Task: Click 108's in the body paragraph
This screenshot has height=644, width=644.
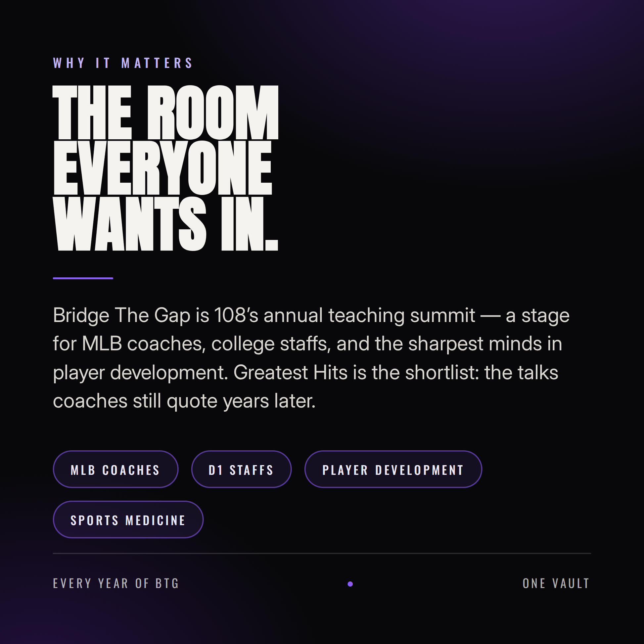Action: click(x=236, y=315)
